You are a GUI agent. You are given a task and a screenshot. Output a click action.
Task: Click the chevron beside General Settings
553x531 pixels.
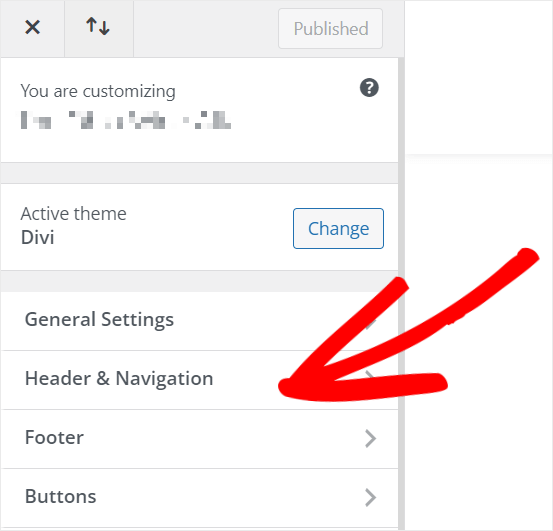(370, 322)
